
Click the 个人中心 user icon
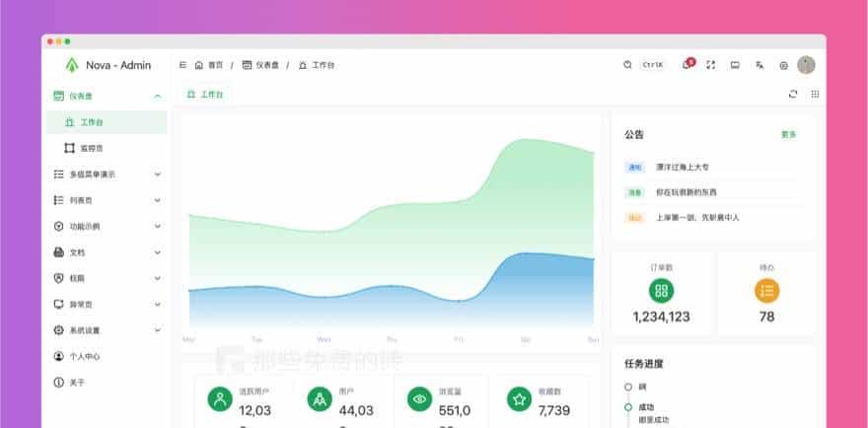coord(58,356)
